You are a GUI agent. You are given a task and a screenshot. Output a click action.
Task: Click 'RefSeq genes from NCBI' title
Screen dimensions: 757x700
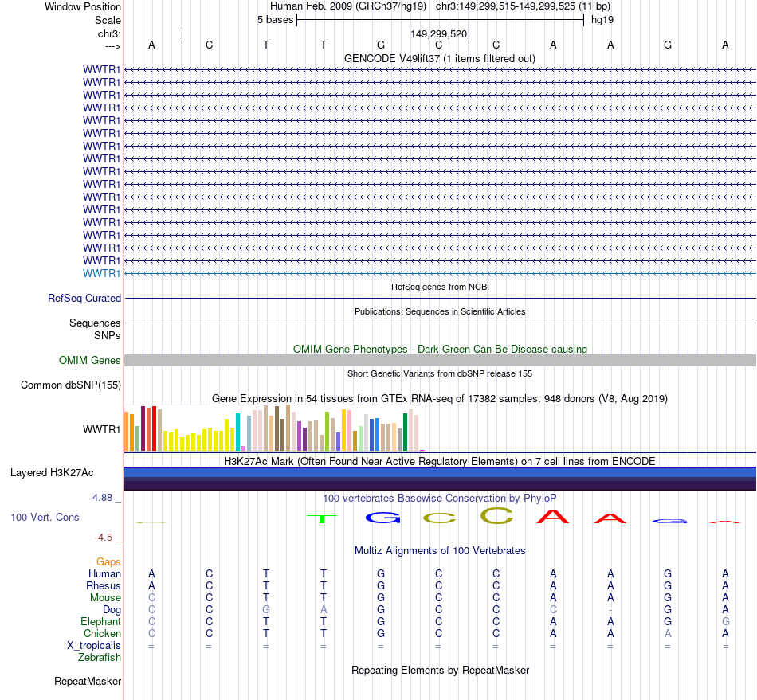click(x=441, y=287)
